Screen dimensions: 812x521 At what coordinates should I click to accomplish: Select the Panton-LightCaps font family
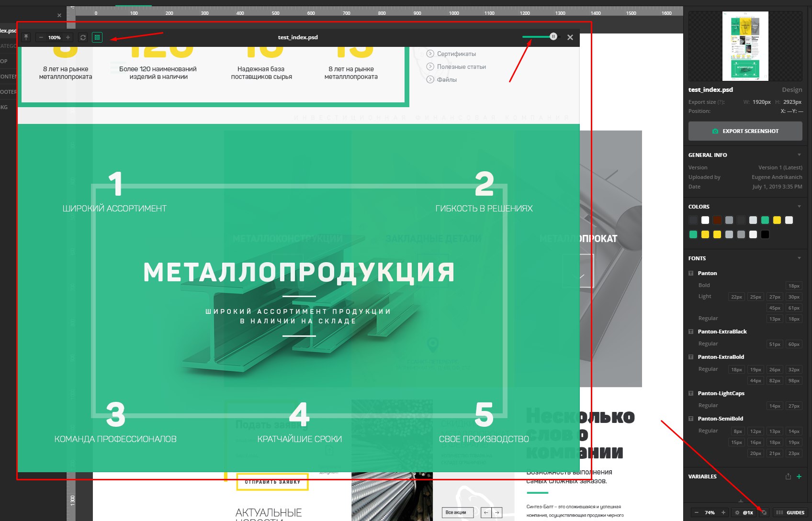721,393
